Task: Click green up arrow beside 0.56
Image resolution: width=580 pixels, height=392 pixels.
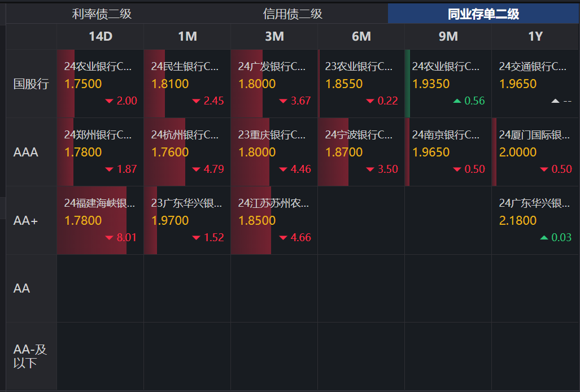Action: [457, 101]
